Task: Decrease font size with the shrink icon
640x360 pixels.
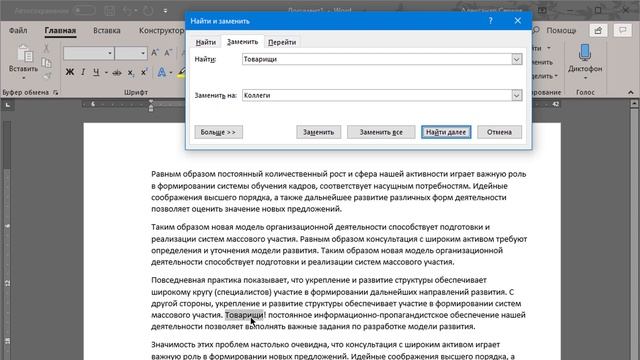Action: tap(168, 53)
